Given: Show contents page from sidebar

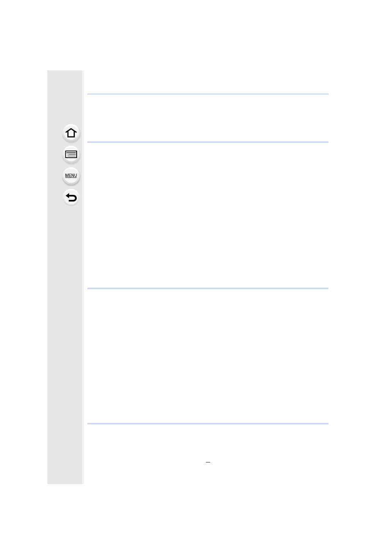Looking at the screenshot, I should [71, 155].
